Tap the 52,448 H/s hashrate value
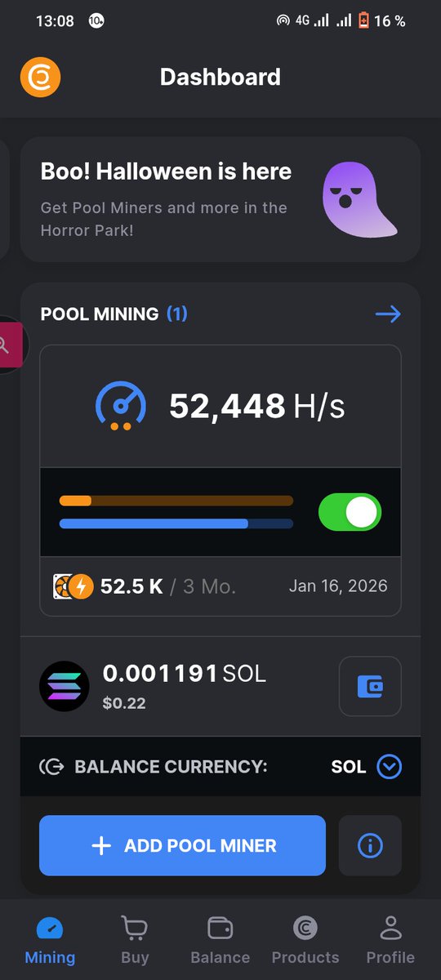Viewport: 441px width, 980px height. [x=257, y=406]
